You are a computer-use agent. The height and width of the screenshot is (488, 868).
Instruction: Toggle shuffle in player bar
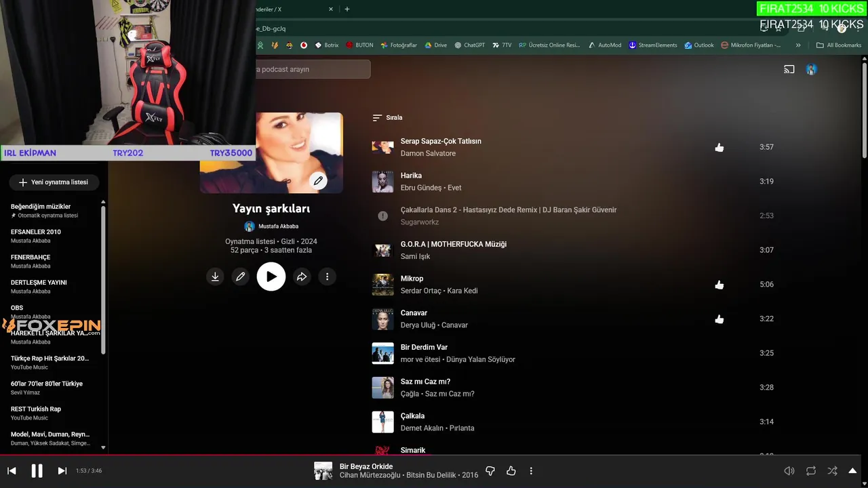pos(832,470)
